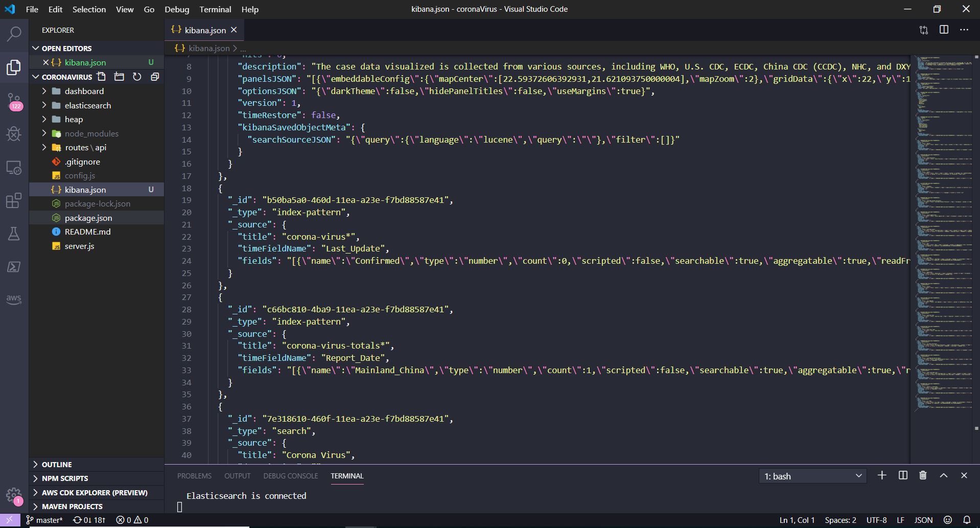Screen dimensions: 980x528
Task: Expand the heap folder
Action: (97, 119)
